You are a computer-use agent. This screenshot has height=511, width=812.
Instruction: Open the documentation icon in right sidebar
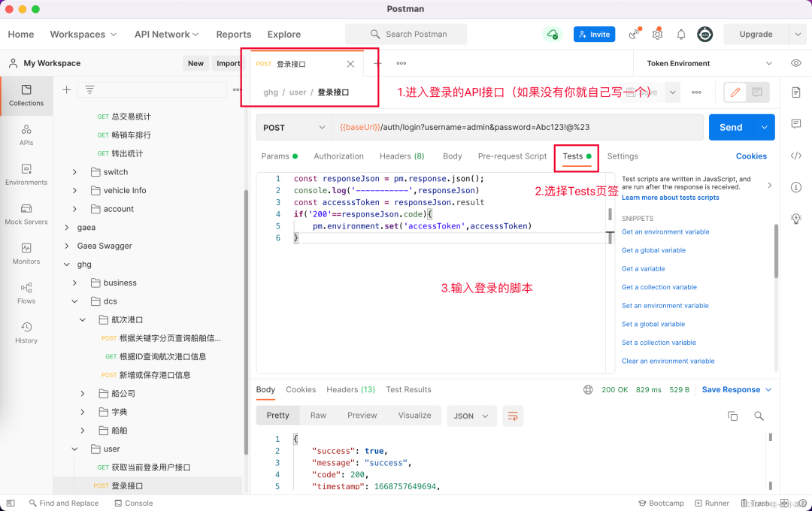[x=796, y=92]
